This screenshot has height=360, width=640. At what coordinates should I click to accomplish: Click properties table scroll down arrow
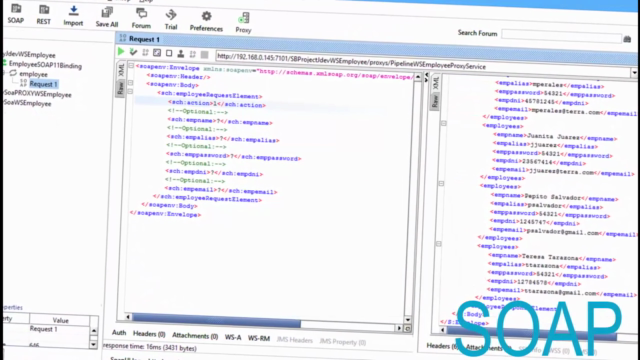point(93,344)
